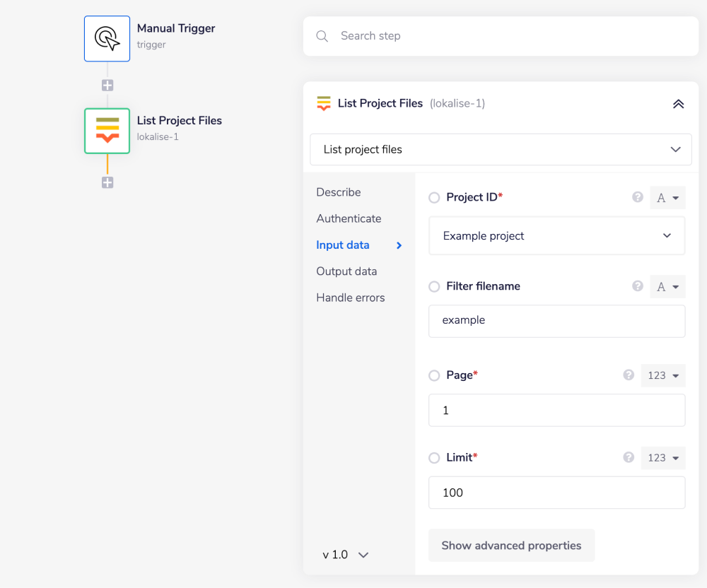Open the help tooltip for Page
This screenshot has height=588, width=707.
pyautogui.click(x=629, y=375)
